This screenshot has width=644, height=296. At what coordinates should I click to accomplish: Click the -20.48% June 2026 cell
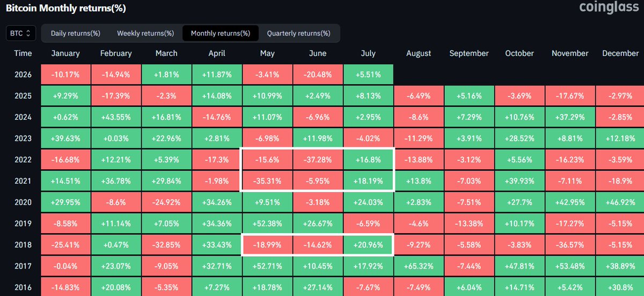[x=318, y=74]
